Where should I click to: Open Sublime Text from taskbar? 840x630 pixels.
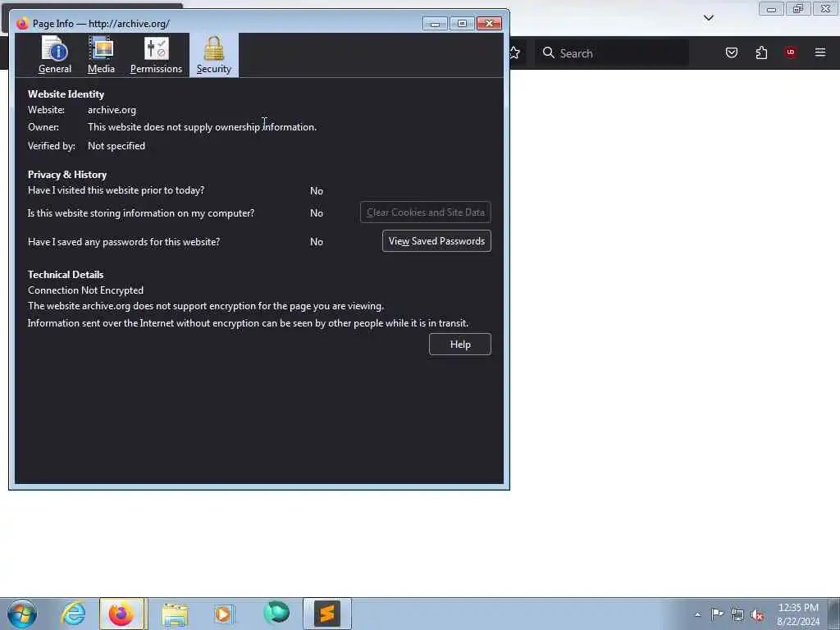(326, 614)
